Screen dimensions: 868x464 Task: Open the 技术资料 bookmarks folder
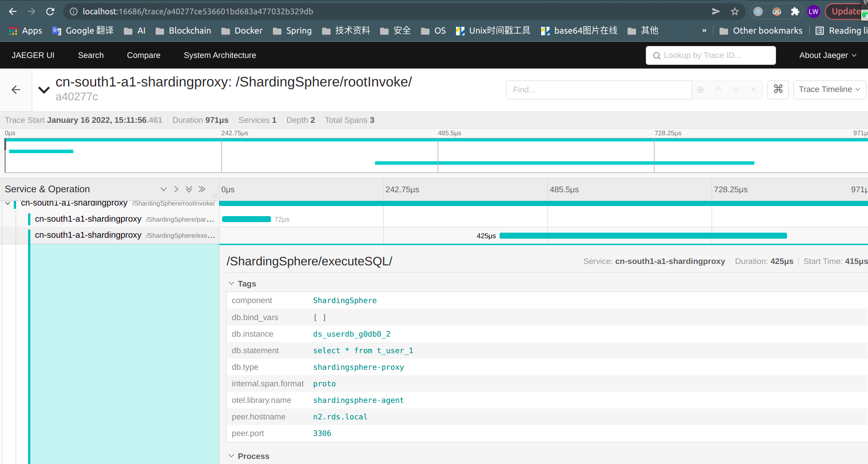coord(346,31)
